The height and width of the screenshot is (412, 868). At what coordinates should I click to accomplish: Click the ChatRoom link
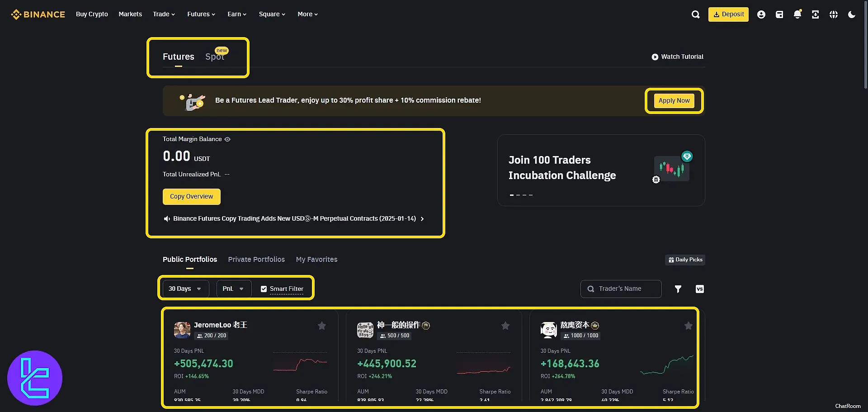(848, 406)
